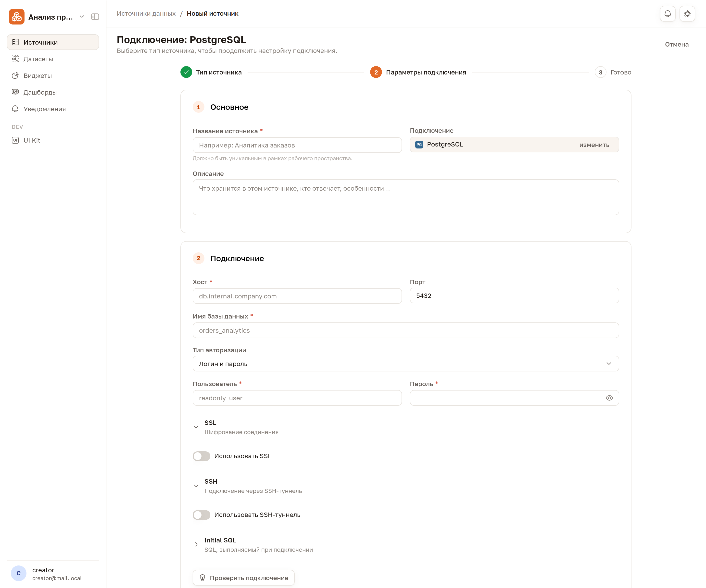Screen dimensions: 706x588
Task: Focus the Имя базы данных field
Action: (x=405, y=330)
